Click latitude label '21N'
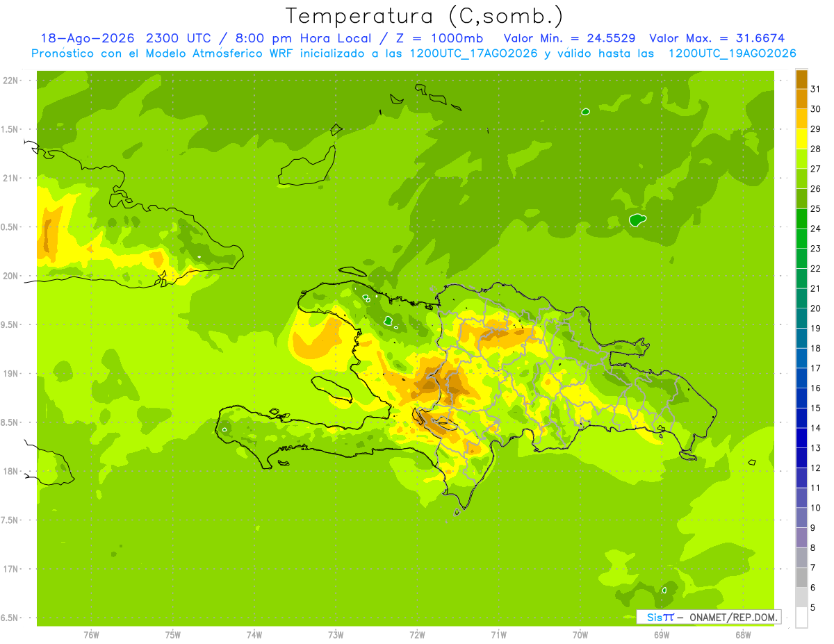The width and height of the screenshot is (834, 644). coord(12,179)
